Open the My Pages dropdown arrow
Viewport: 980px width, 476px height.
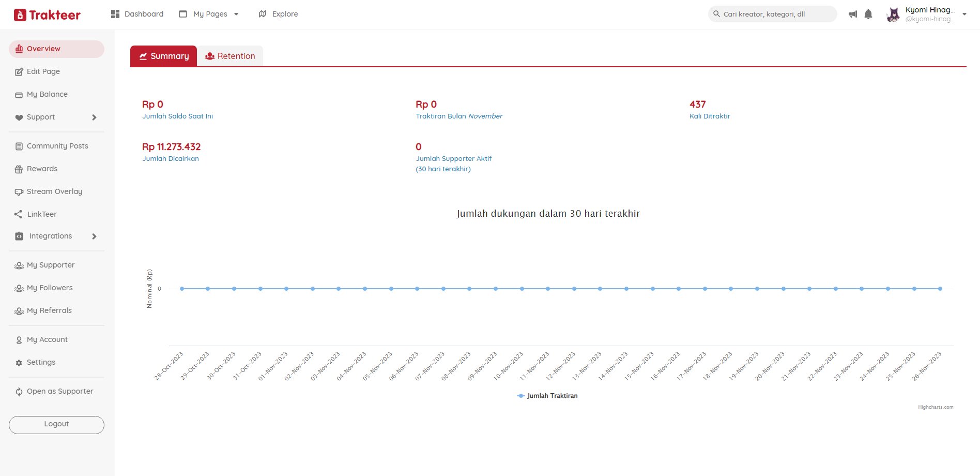pos(236,14)
